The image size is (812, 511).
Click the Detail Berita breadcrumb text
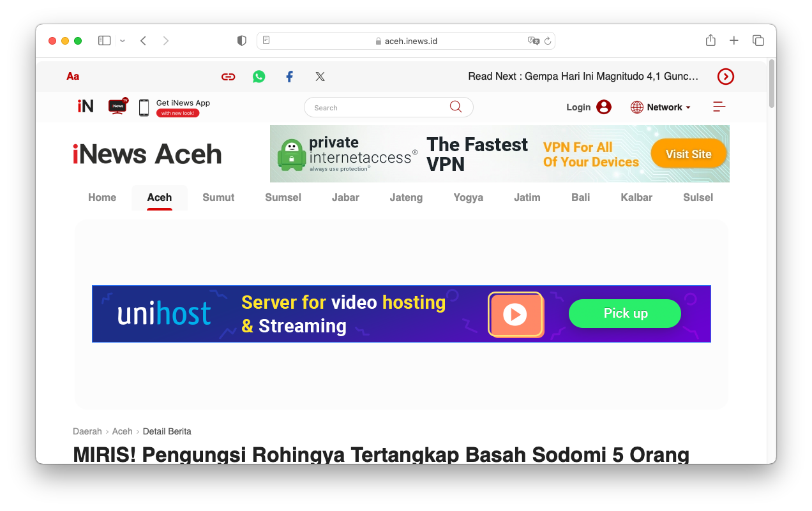click(x=167, y=431)
